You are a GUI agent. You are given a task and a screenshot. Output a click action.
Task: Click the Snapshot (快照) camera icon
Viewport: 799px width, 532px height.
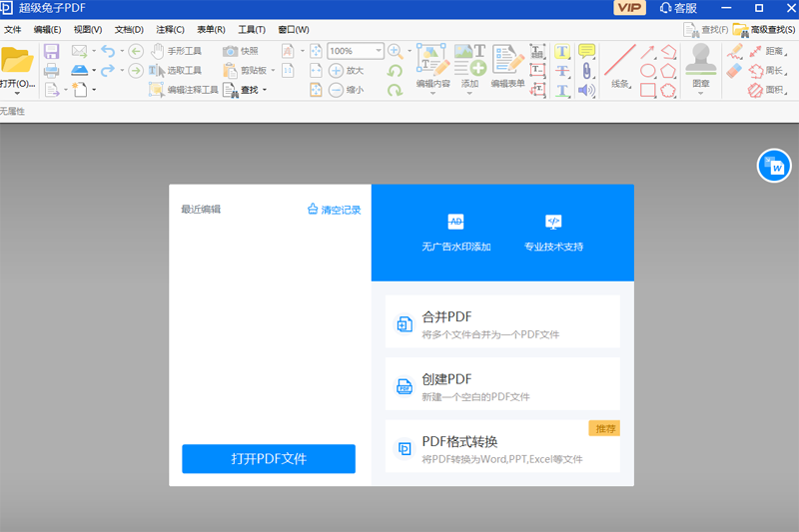point(231,51)
